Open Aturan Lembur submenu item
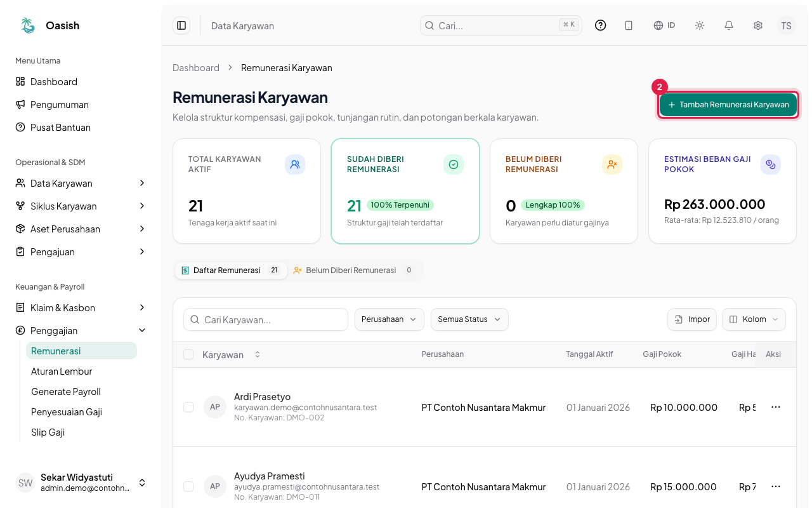The height and width of the screenshot is (508, 812). pos(81,371)
